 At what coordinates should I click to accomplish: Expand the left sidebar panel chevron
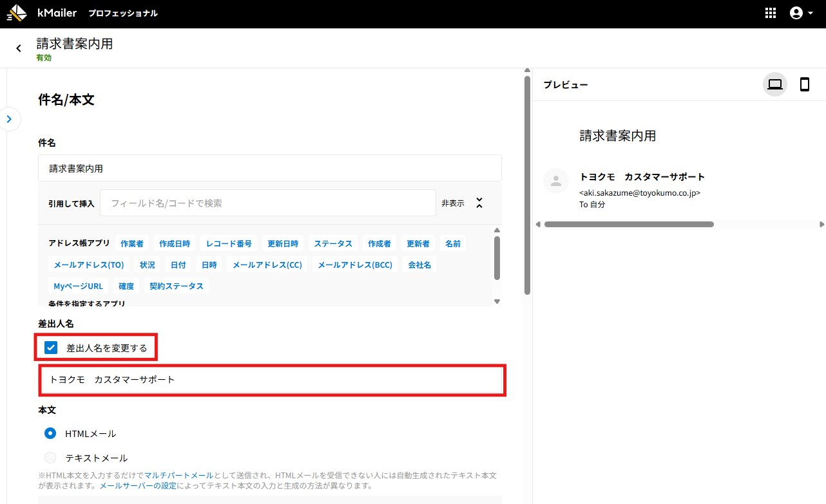(9, 119)
